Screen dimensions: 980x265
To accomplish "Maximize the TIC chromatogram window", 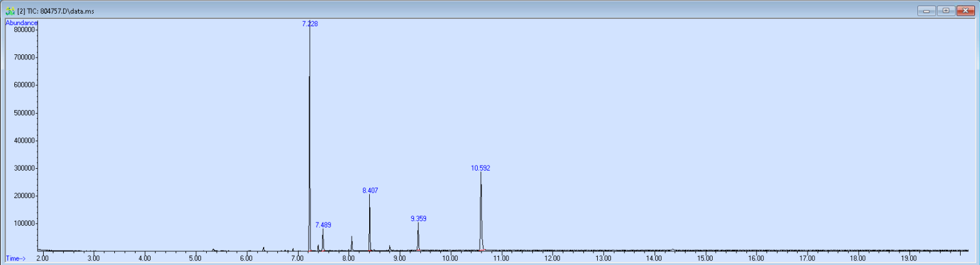I will (946, 11).
